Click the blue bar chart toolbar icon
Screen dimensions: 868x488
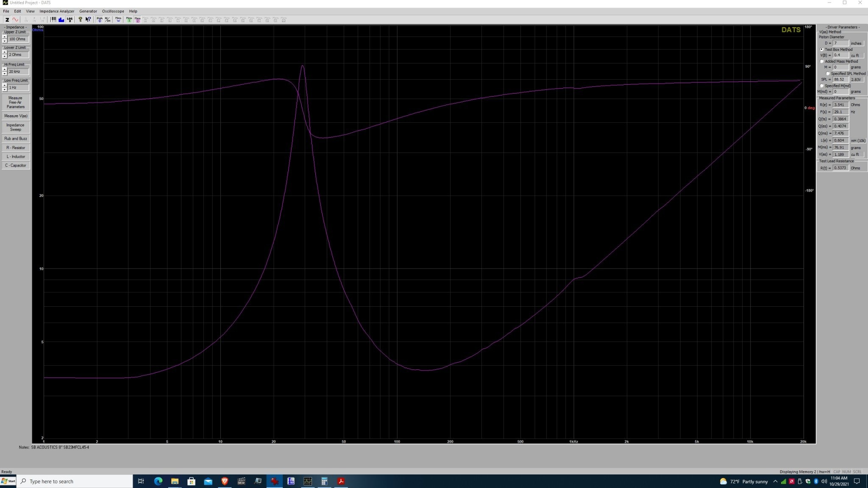[61, 19]
